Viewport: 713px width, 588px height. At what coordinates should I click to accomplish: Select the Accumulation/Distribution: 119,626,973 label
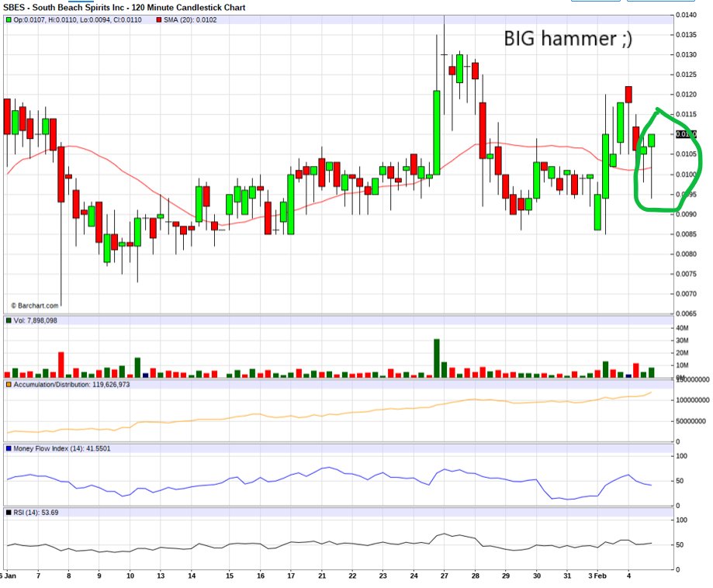coord(71,385)
